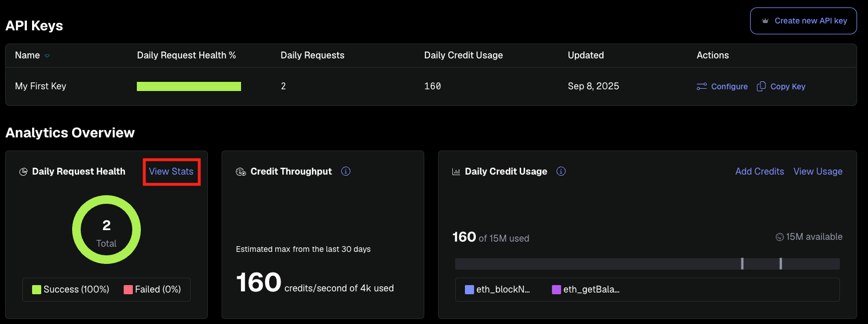Open View Stats for Daily Request Health
Screen dimensions: 868x324
click(x=171, y=171)
